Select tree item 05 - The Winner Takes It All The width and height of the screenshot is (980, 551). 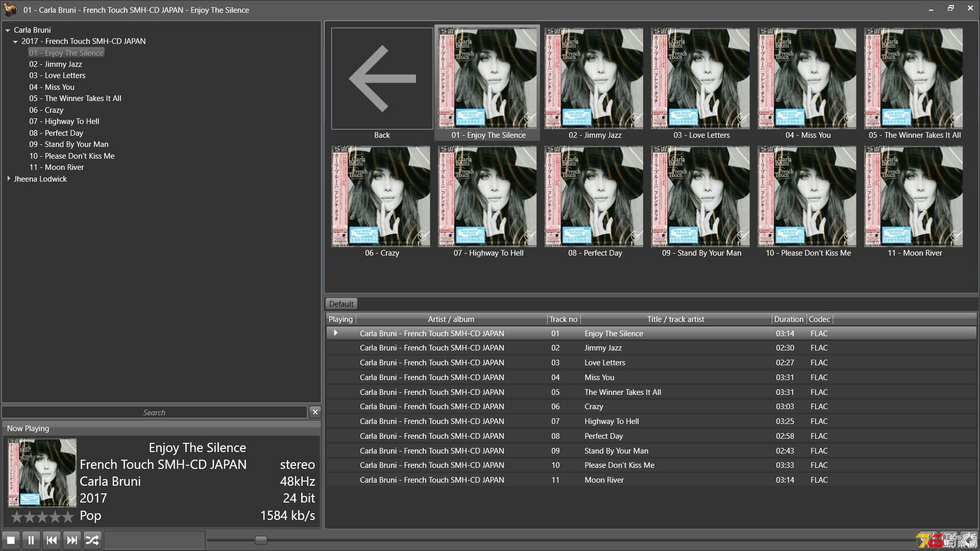pos(75,98)
